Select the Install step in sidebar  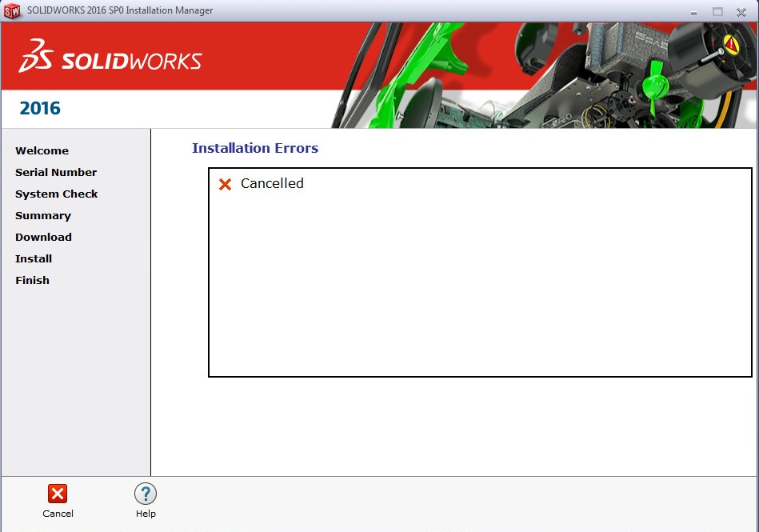click(34, 258)
